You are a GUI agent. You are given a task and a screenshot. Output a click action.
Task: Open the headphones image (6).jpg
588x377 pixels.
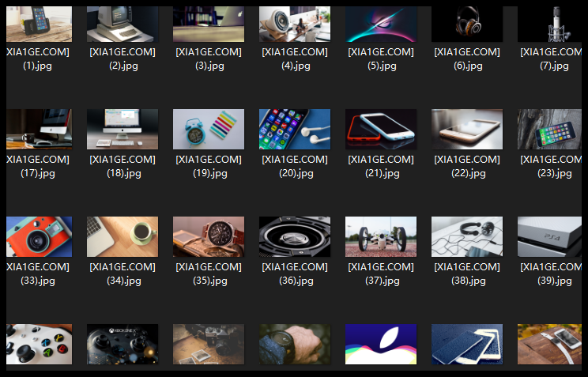467,24
